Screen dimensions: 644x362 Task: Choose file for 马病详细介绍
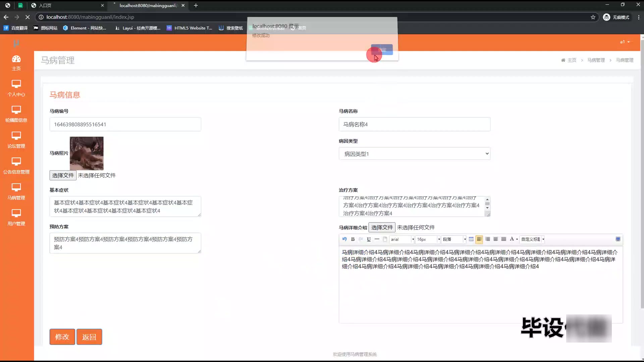pyautogui.click(x=382, y=227)
